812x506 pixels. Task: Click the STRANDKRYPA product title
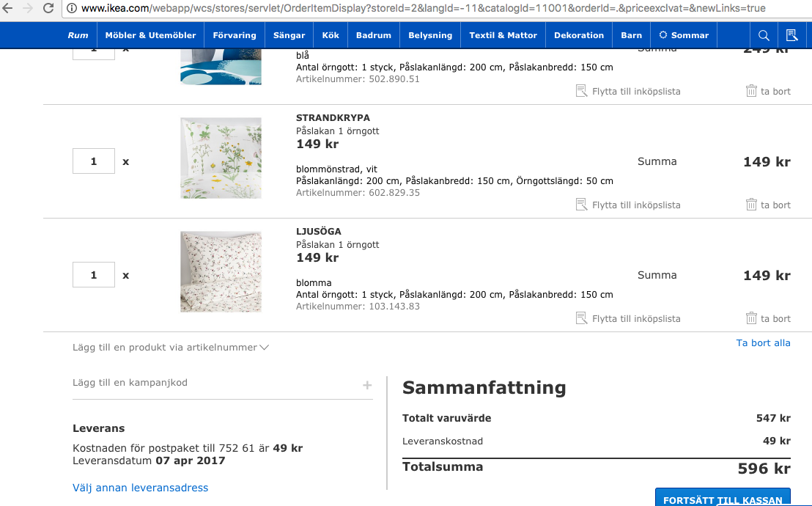pos(333,117)
